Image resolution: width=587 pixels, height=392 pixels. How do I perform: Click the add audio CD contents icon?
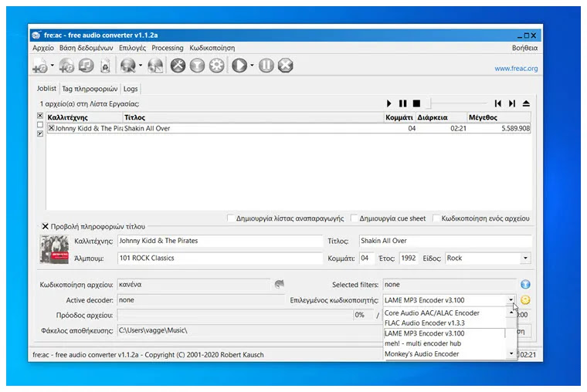click(66, 66)
